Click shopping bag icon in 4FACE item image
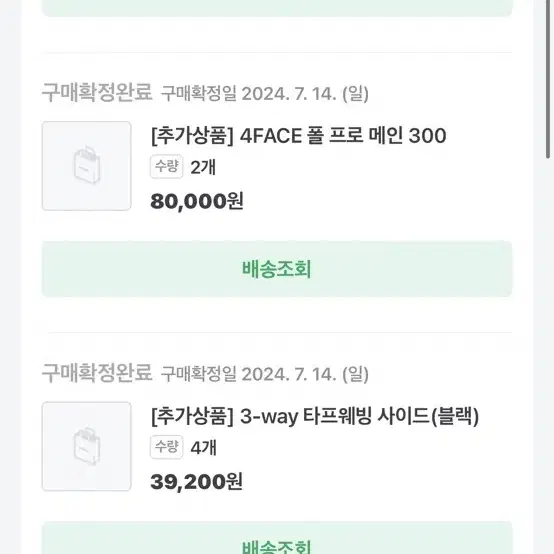 [x=87, y=165]
